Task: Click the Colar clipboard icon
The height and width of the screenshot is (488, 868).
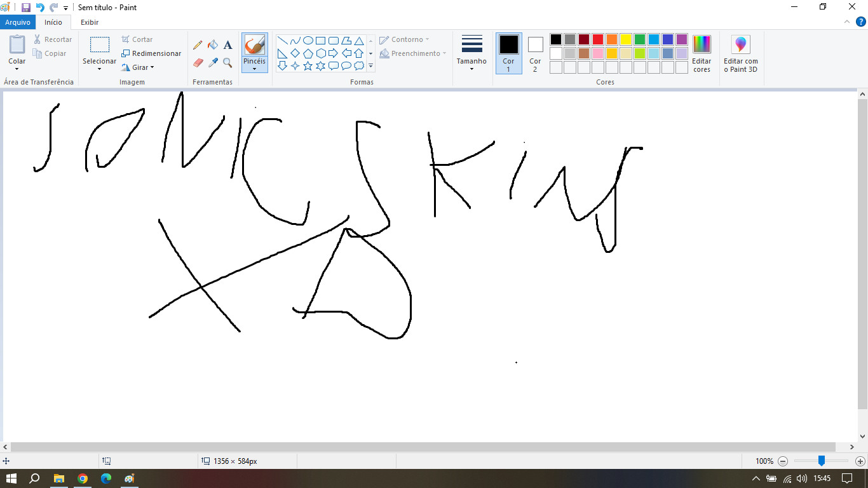Action: point(17,44)
